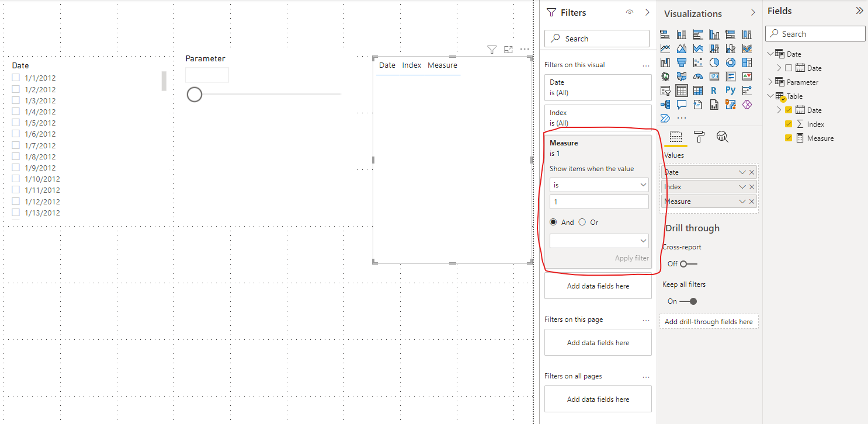
Task: Click Add drill-through fields here
Action: (x=709, y=321)
